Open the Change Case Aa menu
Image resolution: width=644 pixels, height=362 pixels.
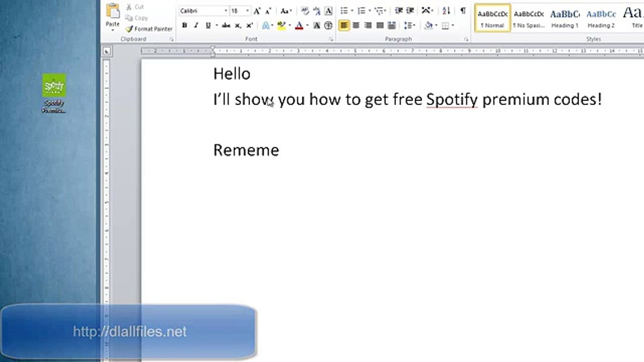point(286,11)
